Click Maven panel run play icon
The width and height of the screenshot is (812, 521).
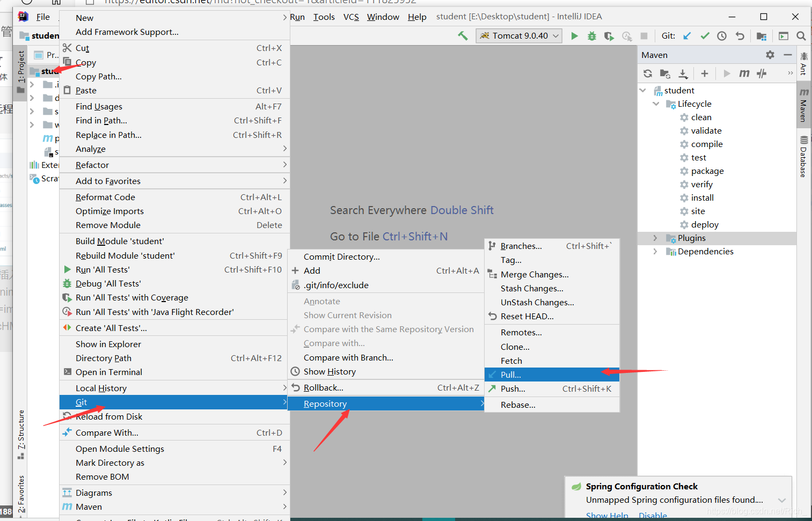(727, 74)
